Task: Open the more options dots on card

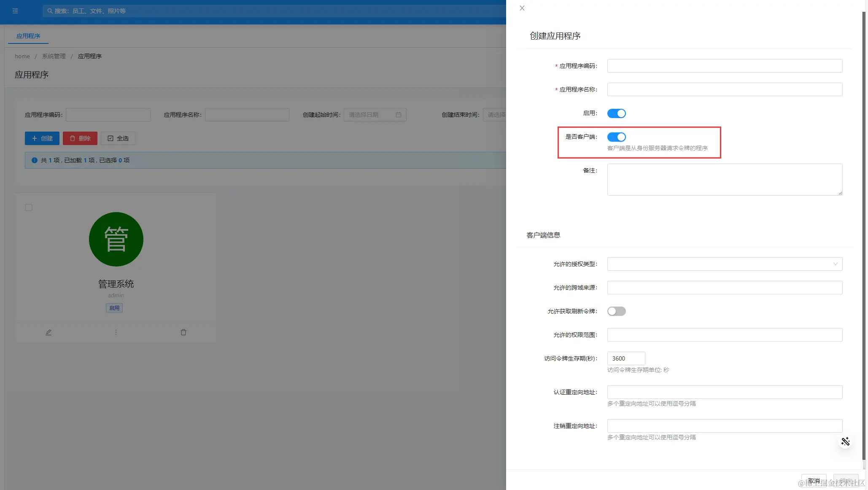Action: coord(116,332)
